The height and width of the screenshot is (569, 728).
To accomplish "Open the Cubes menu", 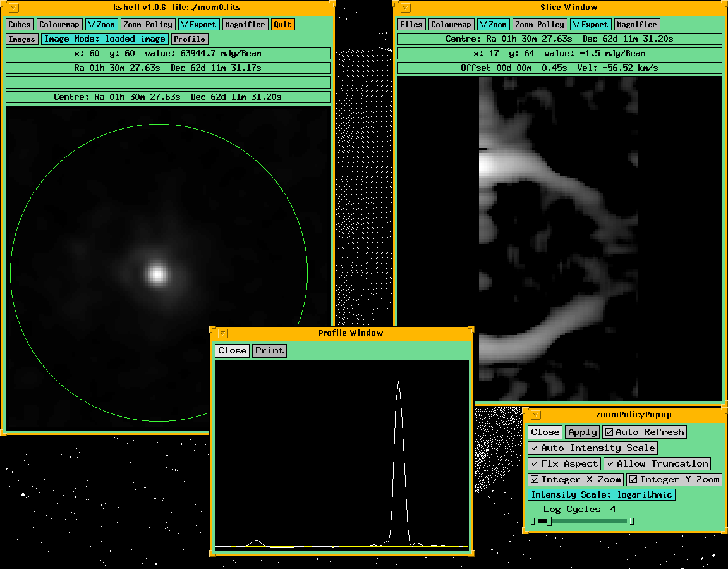I will click(20, 25).
